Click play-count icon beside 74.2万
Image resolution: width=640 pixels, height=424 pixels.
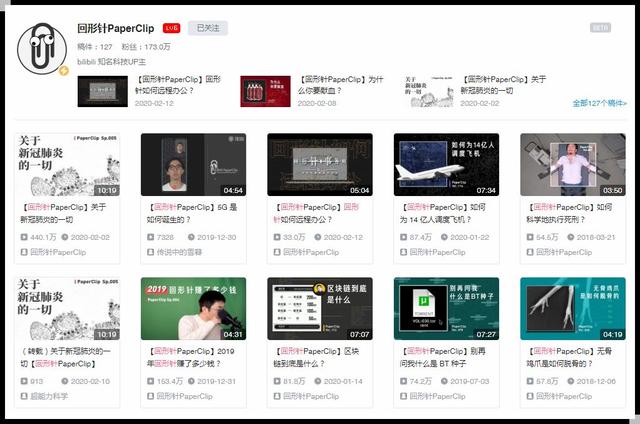point(404,381)
